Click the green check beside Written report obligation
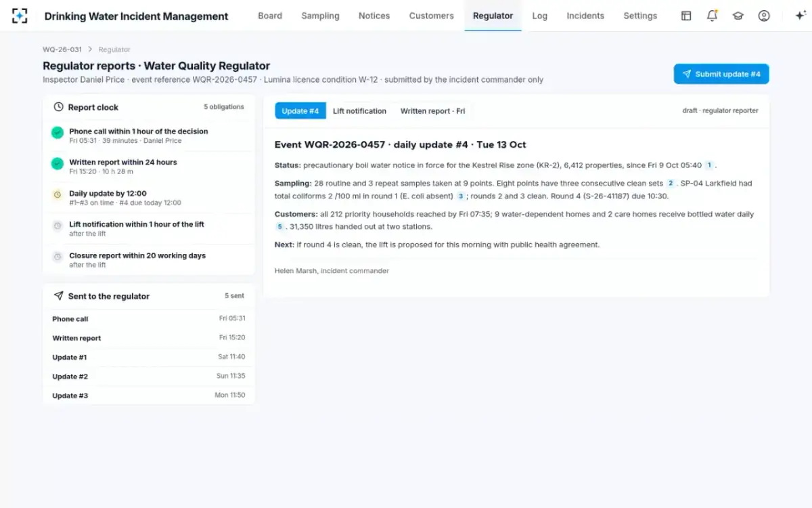This screenshot has height=508, width=812. 58,163
